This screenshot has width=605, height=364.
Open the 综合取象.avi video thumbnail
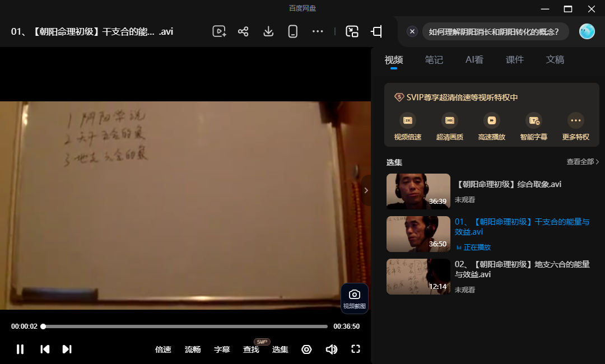pyautogui.click(x=418, y=192)
